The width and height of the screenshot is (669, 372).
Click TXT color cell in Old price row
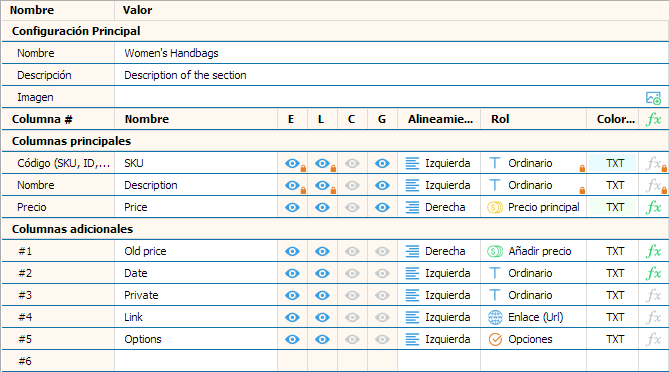[x=613, y=251]
